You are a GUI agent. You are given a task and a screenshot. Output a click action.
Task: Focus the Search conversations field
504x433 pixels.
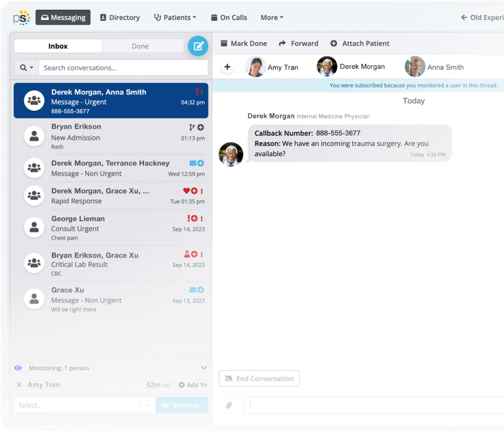tap(123, 68)
